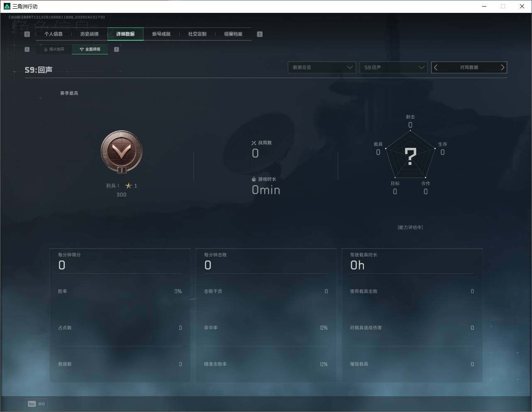This screenshot has width=532, height=412.
Task: Switch to 烽火地带 mode sub-tab
Action: 54,49
